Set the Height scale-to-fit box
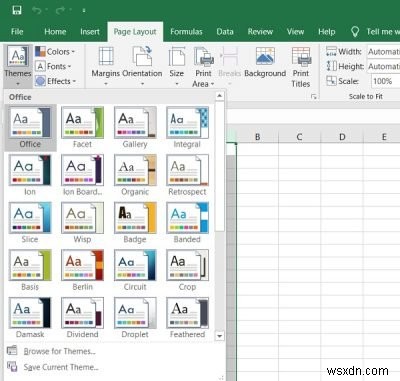Image resolution: width=400 pixels, height=381 pixels. pos(383,66)
